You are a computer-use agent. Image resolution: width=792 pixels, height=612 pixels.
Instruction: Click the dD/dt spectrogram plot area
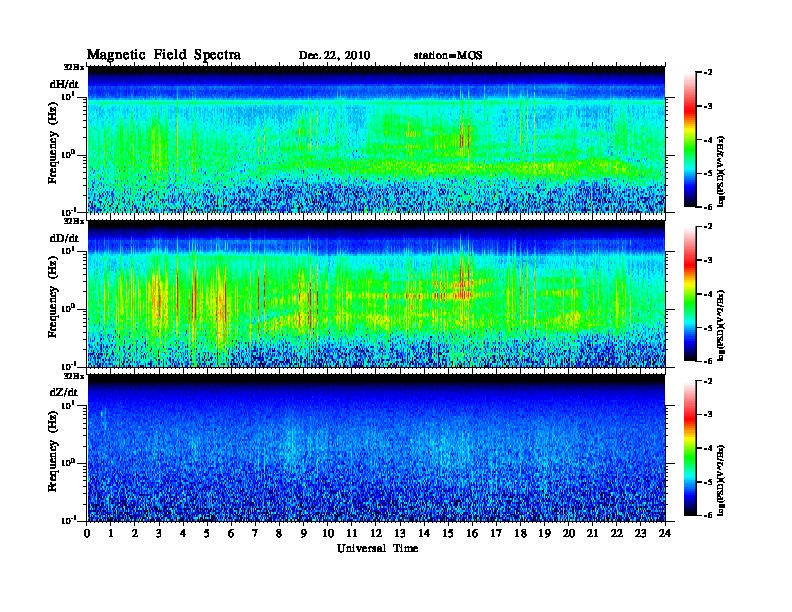tap(376, 293)
